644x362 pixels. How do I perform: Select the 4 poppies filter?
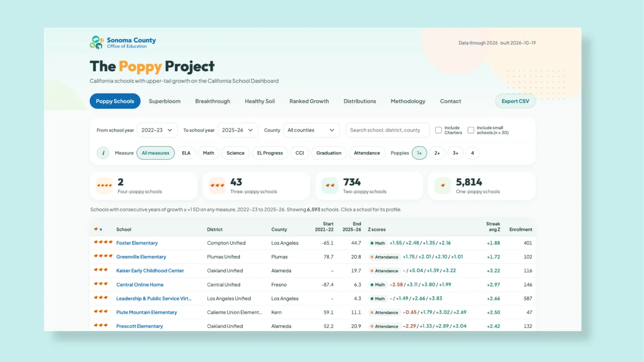[x=472, y=153]
